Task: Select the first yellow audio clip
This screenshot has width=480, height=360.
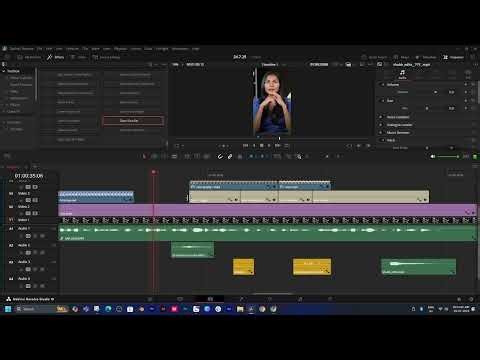Action: tap(243, 267)
